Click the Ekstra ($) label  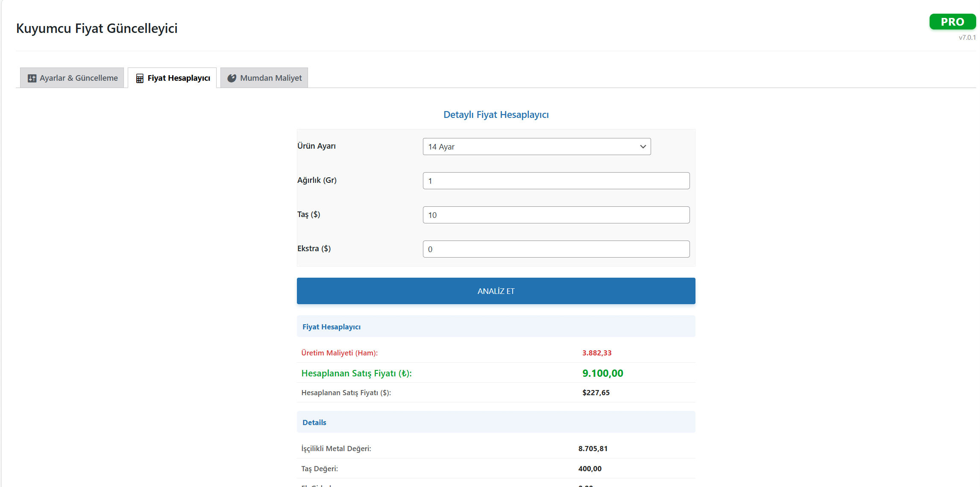point(314,249)
